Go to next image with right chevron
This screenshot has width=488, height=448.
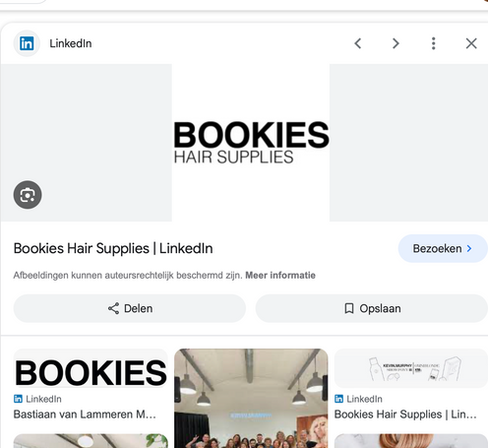click(396, 43)
